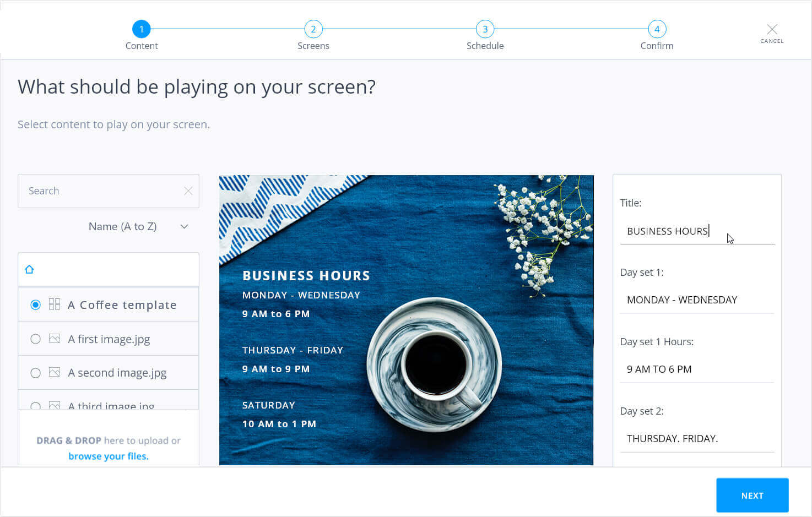Go to step 3 Schedule
Image resolution: width=812 pixels, height=517 pixels.
[485, 29]
